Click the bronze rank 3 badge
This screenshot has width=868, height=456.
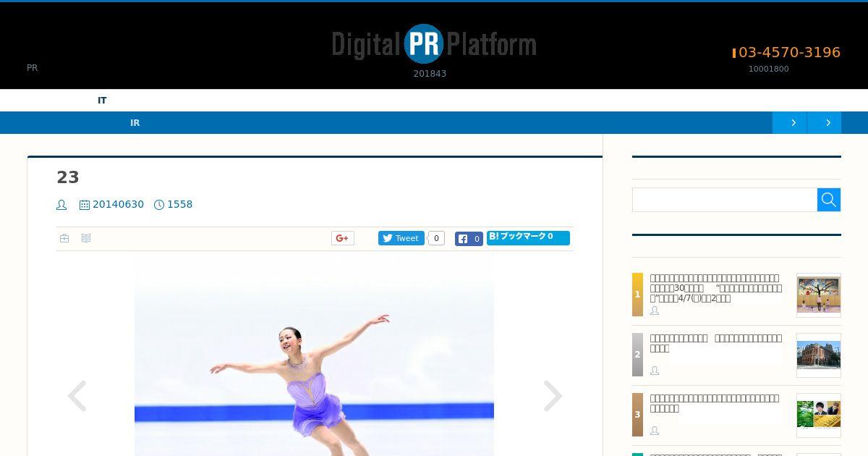(637, 415)
